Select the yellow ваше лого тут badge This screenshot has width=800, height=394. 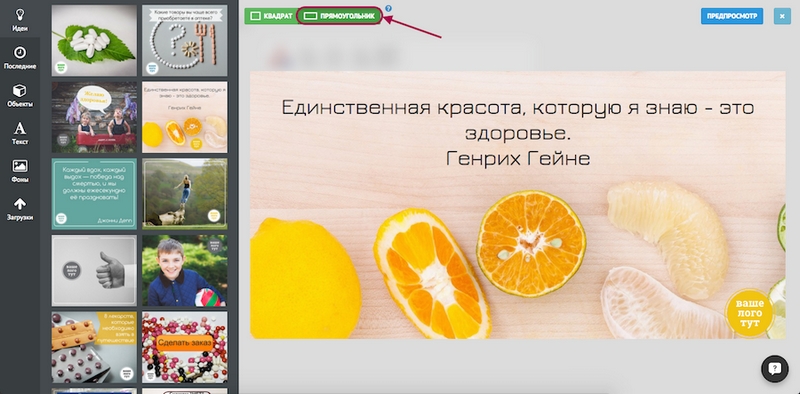[x=749, y=312]
